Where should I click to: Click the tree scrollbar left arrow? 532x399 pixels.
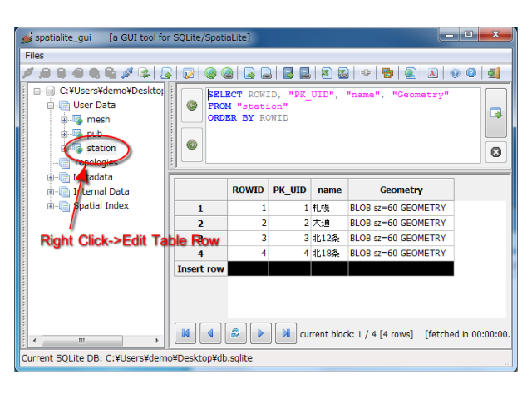(35, 340)
